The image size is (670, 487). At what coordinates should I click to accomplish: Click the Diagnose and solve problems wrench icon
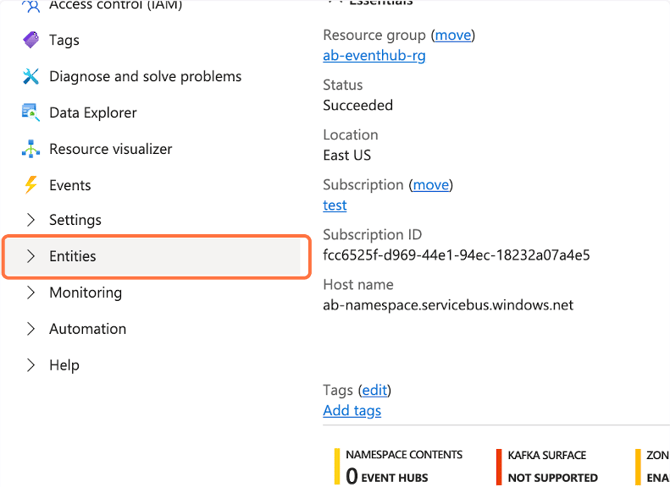[31, 76]
